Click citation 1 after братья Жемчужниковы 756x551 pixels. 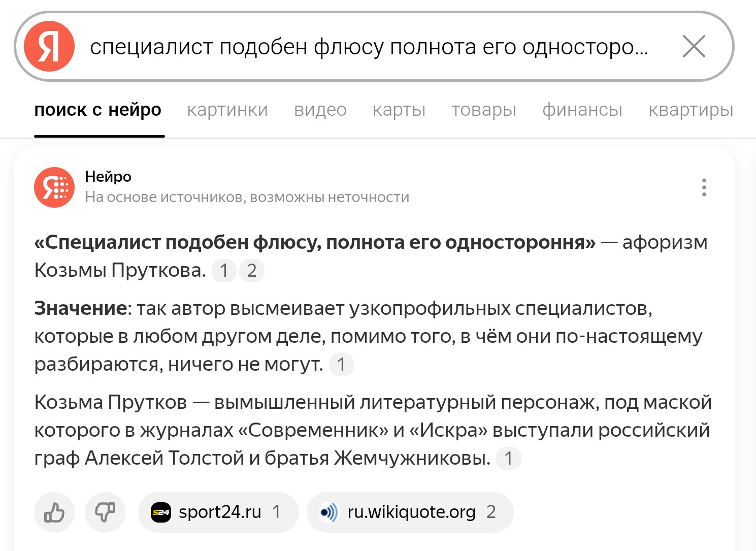pyautogui.click(x=509, y=459)
